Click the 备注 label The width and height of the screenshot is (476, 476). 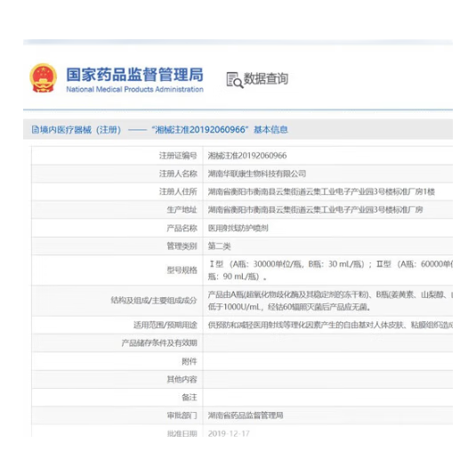pyautogui.click(x=190, y=398)
